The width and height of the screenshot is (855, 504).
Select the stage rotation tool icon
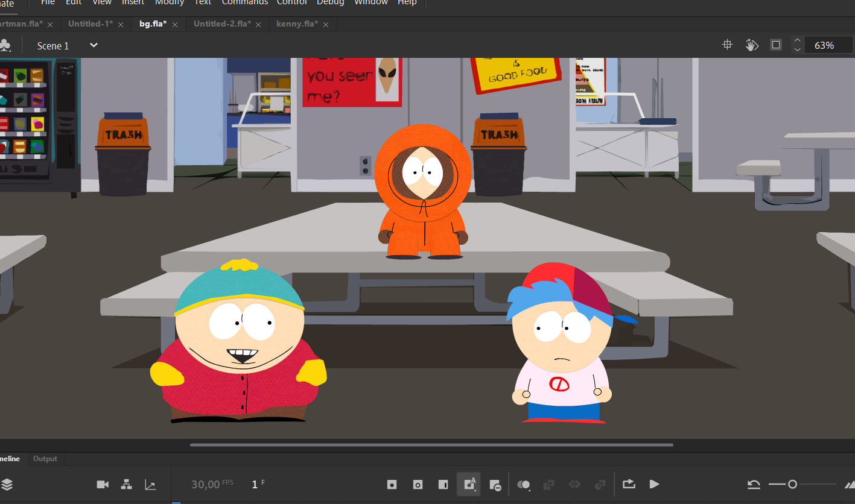(751, 45)
